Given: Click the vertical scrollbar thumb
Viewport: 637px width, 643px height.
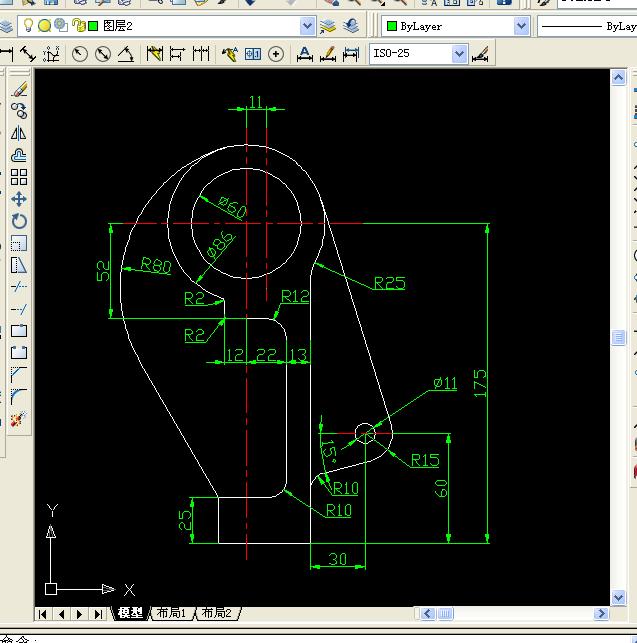Looking at the screenshot, I should pos(619,338).
